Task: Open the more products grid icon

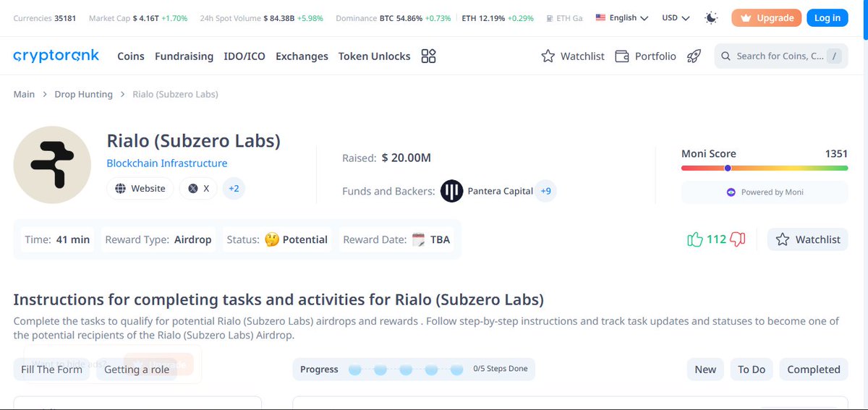Action: (x=428, y=56)
